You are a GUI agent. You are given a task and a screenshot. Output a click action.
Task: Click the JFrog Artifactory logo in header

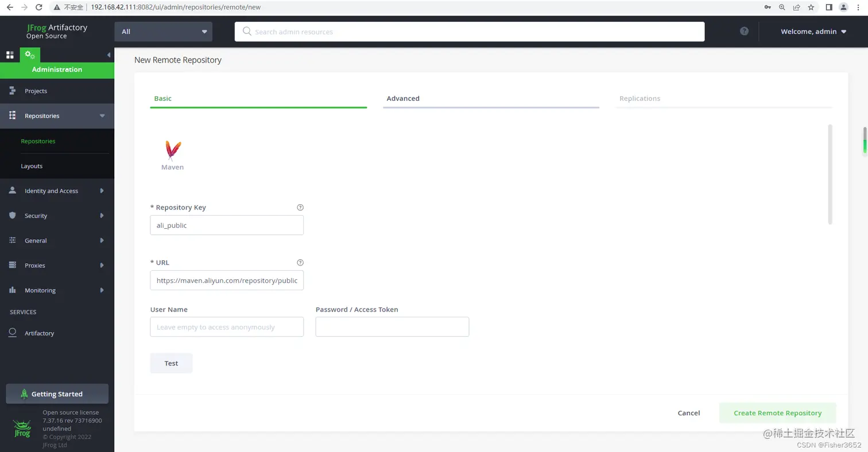57,32
